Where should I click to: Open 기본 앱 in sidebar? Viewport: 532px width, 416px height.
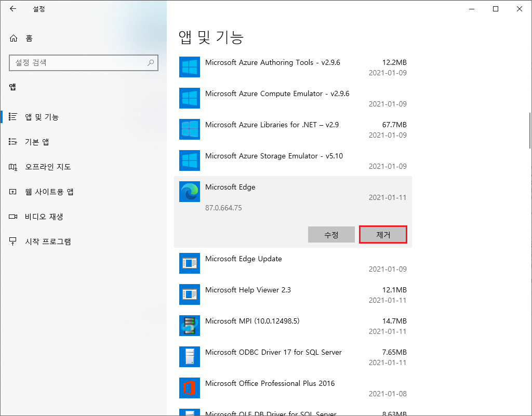click(37, 142)
